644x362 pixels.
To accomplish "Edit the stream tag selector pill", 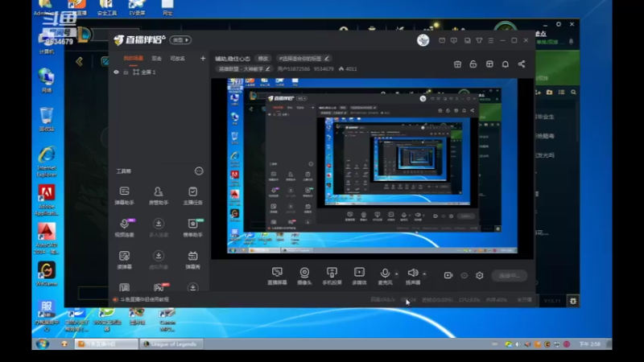I will (304, 59).
